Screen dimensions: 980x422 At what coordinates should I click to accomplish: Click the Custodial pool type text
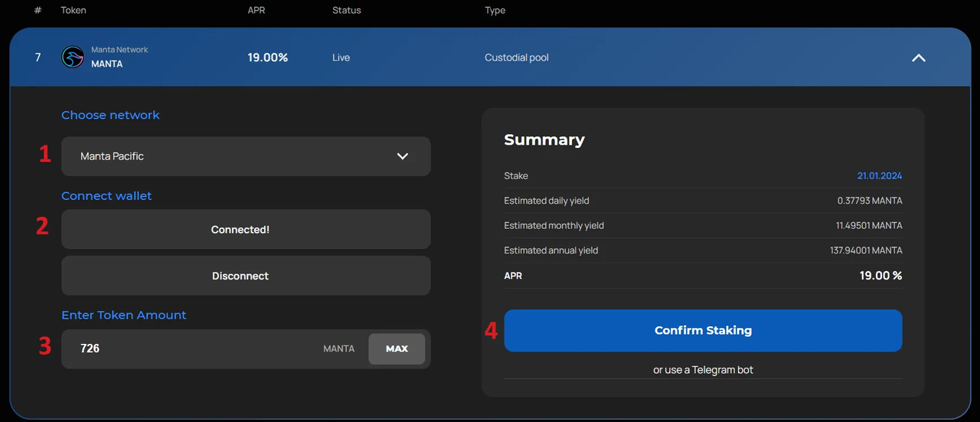point(517,57)
